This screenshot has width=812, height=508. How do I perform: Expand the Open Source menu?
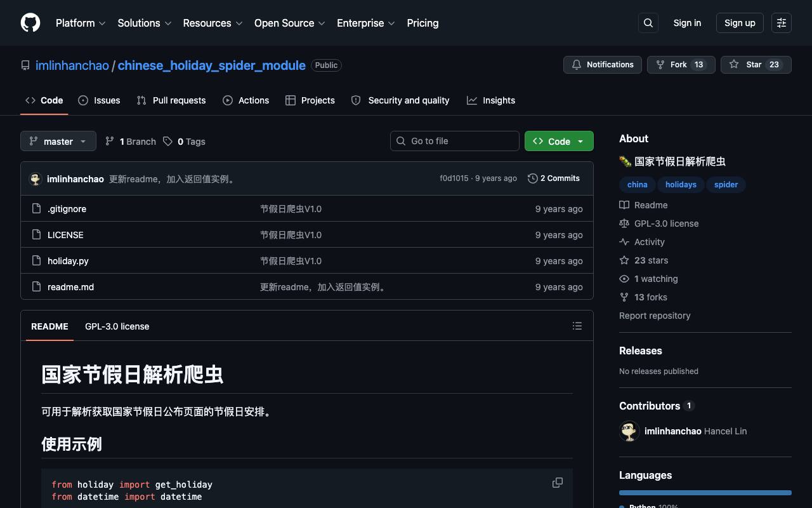290,23
